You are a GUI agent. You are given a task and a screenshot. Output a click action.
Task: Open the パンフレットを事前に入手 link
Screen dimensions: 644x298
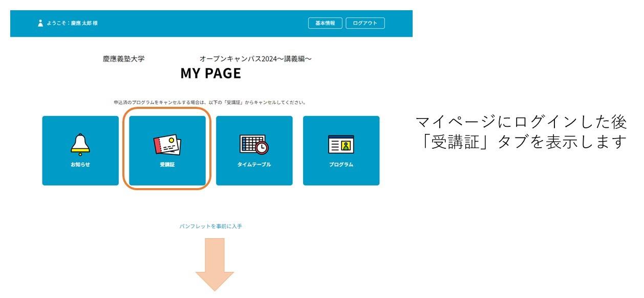[210, 226]
